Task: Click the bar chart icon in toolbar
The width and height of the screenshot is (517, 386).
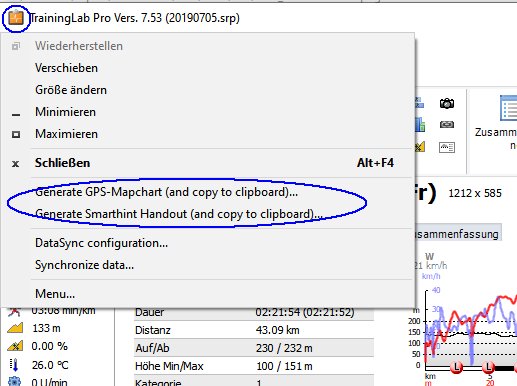Action: tap(420, 124)
